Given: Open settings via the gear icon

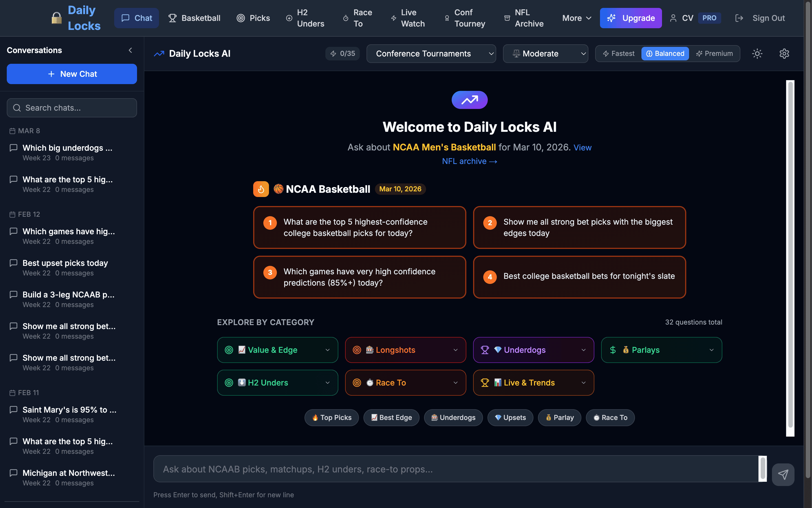Looking at the screenshot, I should (x=784, y=53).
